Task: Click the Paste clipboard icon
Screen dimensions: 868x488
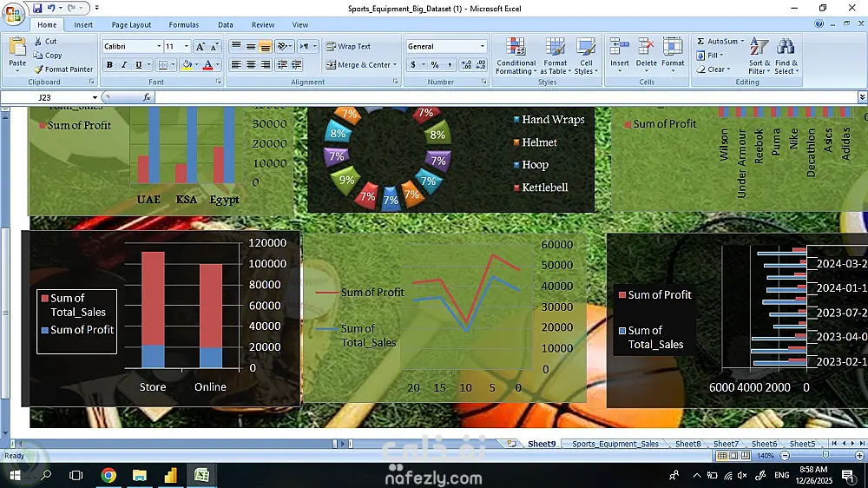Action: [17, 47]
